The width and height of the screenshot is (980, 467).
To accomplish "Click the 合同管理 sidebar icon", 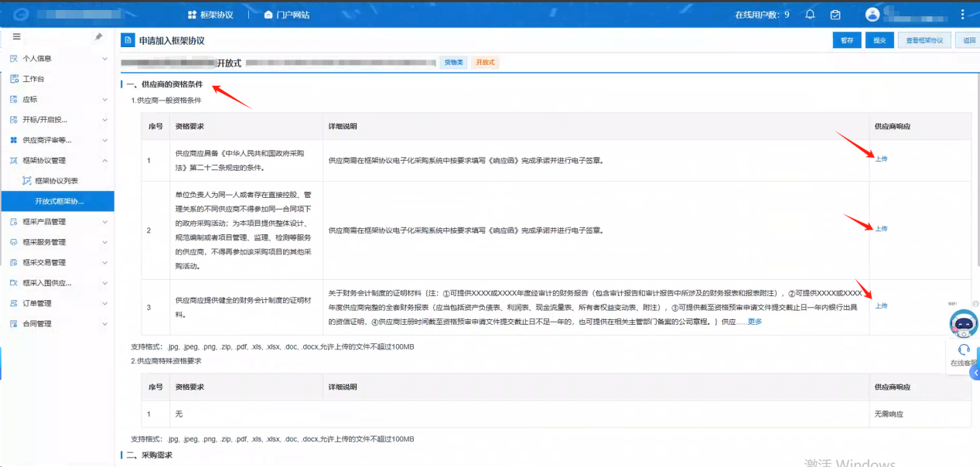I will pyautogui.click(x=14, y=323).
